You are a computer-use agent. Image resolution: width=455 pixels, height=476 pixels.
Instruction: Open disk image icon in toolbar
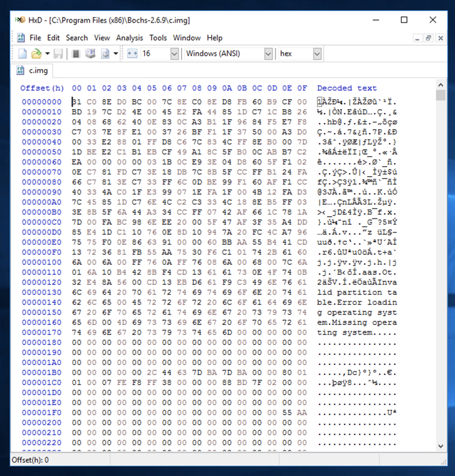point(105,54)
